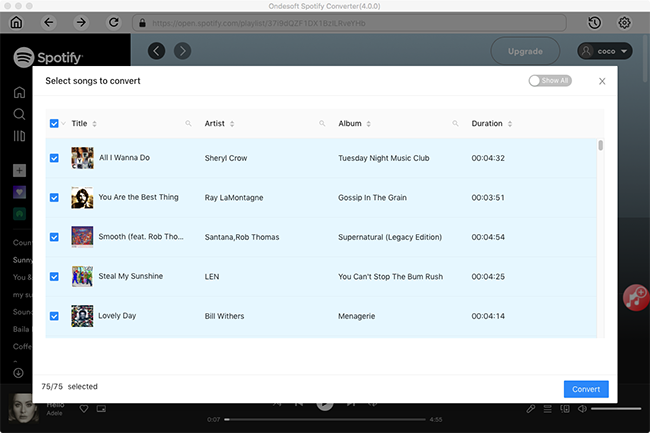Toggle the Show All switch
The width and height of the screenshot is (650, 433).
pyautogui.click(x=549, y=81)
